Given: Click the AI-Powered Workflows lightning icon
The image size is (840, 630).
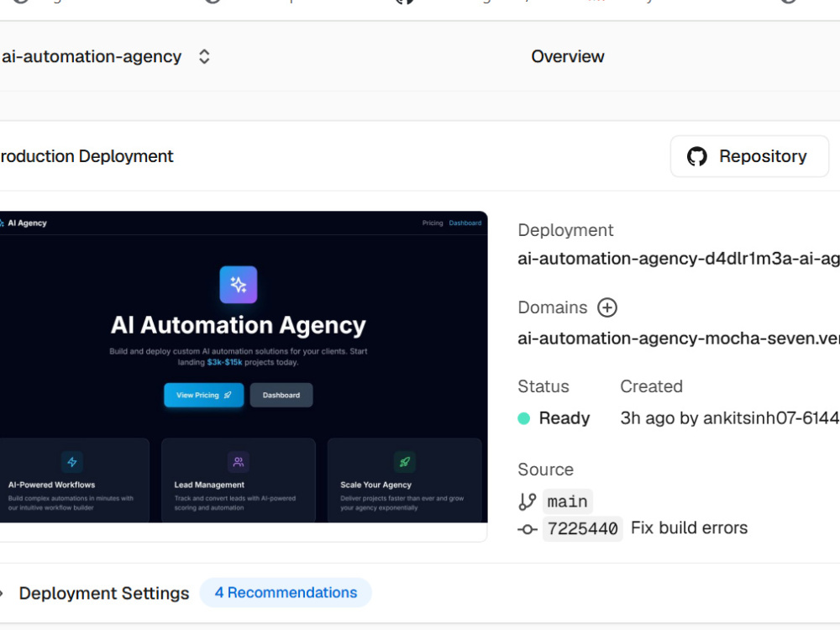Looking at the screenshot, I should coord(71,462).
